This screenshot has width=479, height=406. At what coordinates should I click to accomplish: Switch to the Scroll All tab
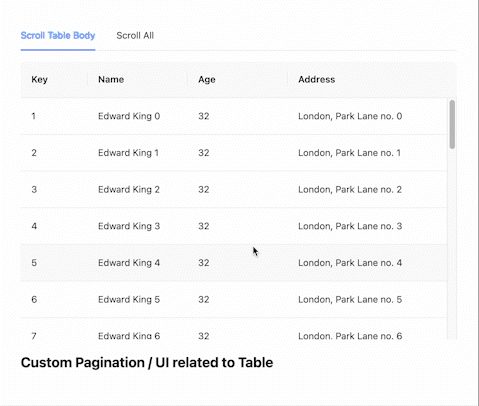pos(135,36)
